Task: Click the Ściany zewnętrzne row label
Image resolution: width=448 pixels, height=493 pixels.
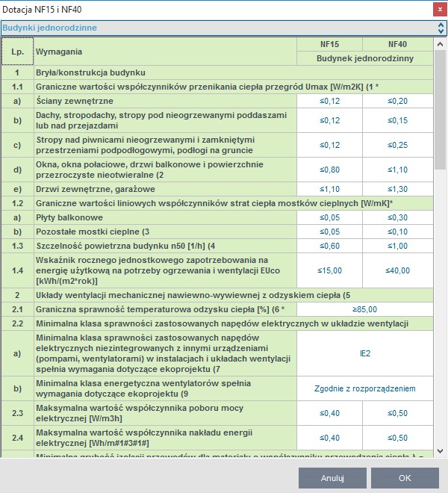Action: (165, 101)
